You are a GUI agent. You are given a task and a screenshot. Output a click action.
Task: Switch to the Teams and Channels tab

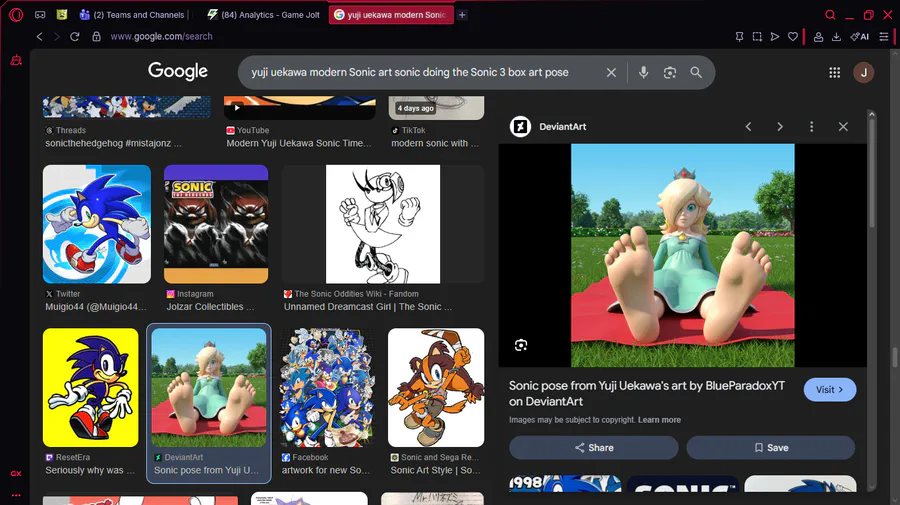[133, 15]
